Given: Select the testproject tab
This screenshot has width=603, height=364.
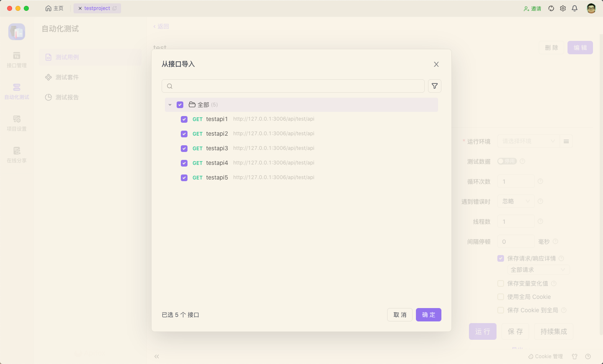Looking at the screenshot, I should tap(97, 8).
